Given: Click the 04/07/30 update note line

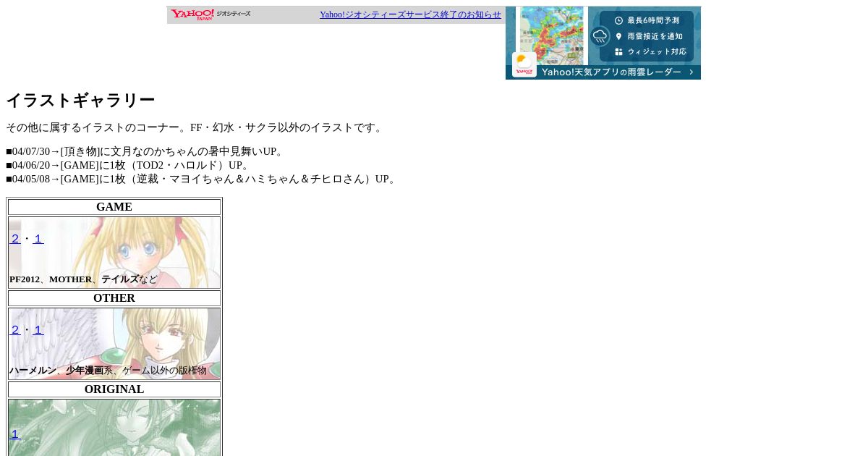Looking at the screenshot, I should pyautogui.click(x=146, y=151).
